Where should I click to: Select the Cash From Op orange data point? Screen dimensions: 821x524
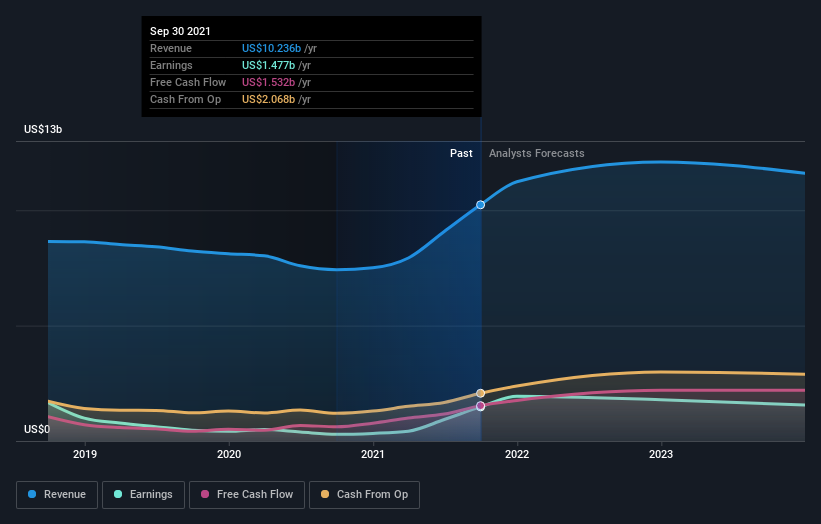(480, 393)
